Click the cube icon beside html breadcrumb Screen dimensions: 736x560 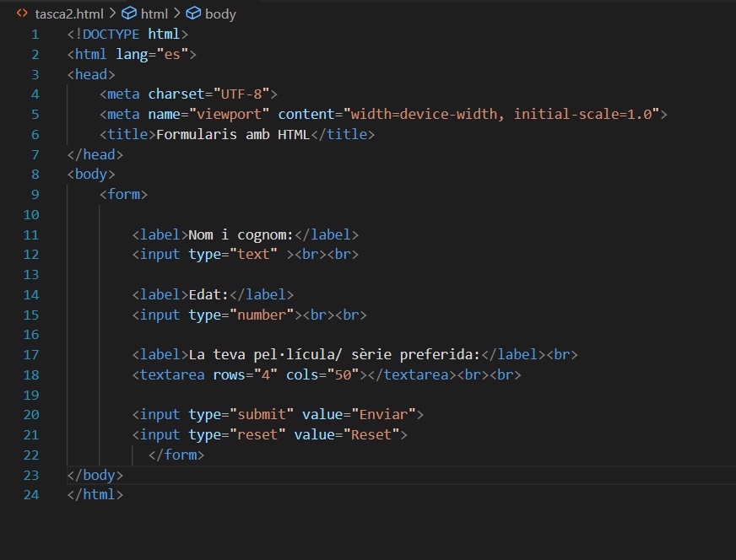[x=129, y=13]
